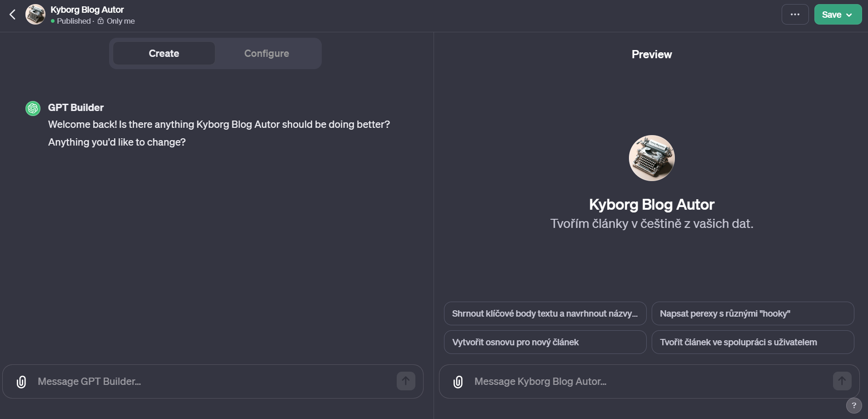Go back using the left arrow icon
This screenshot has width=868, height=419.
click(x=13, y=15)
